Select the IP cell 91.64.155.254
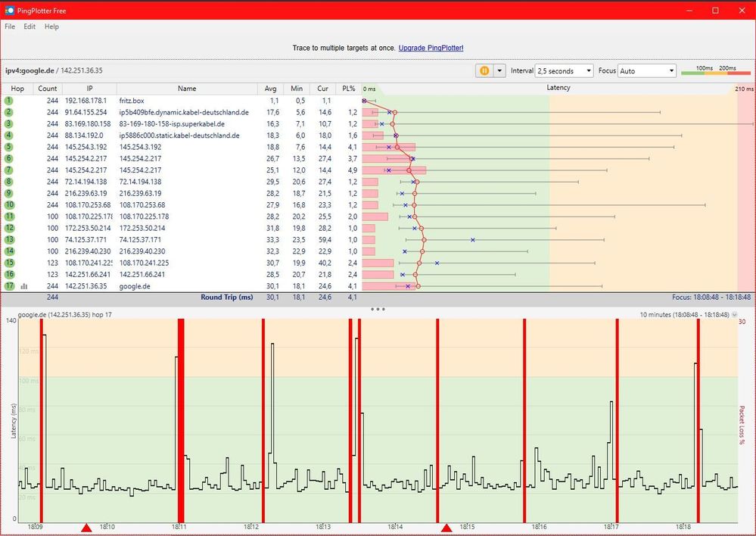756x536 pixels. tap(86, 112)
